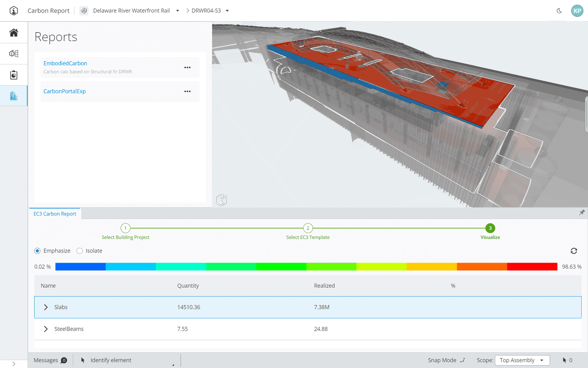This screenshot has width=588, height=368.
Task: Refresh the carbon report visualization
Action: click(x=574, y=251)
